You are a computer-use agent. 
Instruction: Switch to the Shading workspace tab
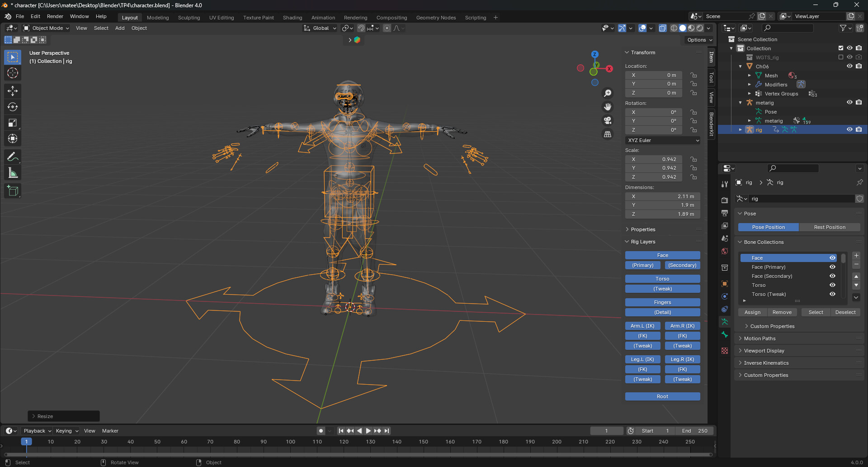[292, 18]
